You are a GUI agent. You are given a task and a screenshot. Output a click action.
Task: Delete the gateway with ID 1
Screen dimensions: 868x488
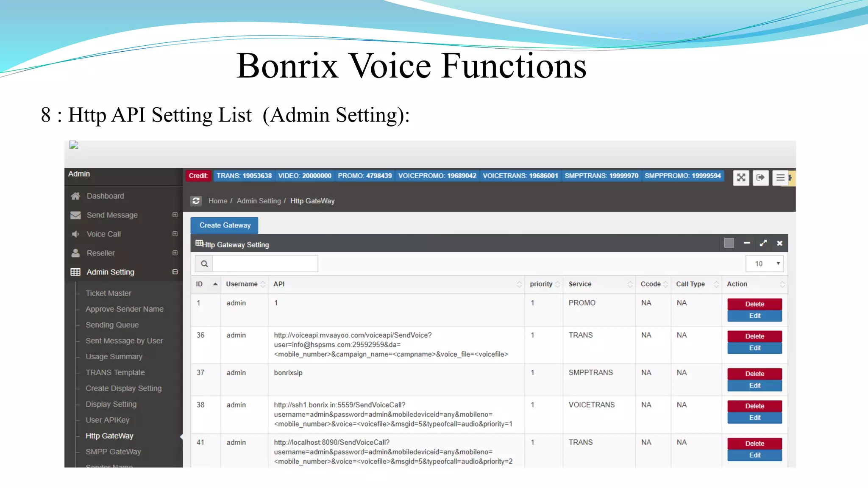[755, 304]
